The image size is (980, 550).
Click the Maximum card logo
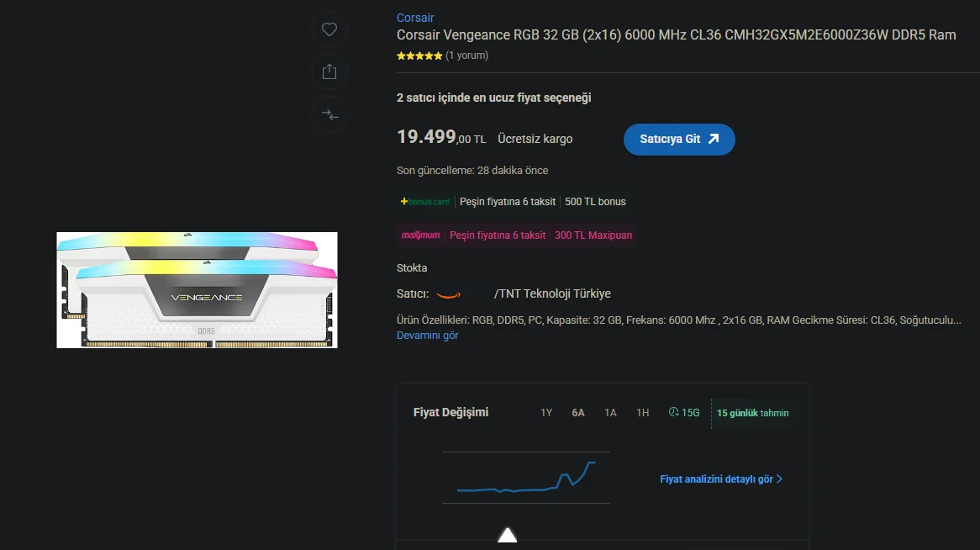[420, 235]
